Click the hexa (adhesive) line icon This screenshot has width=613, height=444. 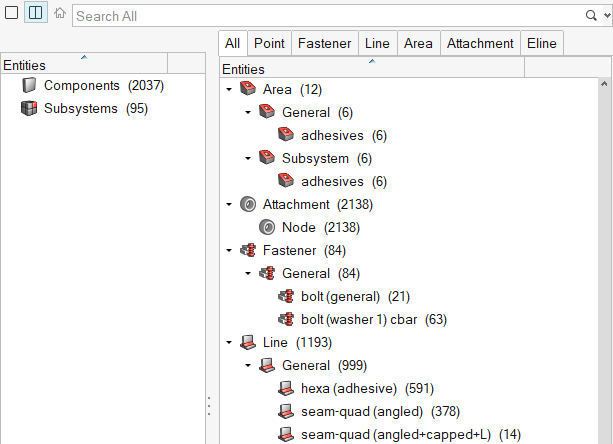286,389
